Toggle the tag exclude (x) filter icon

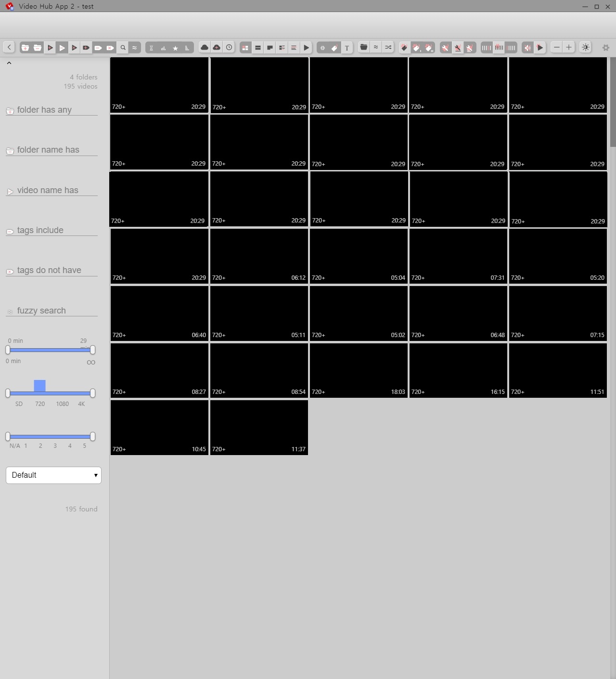pyautogui.click(x=110, y=48)
